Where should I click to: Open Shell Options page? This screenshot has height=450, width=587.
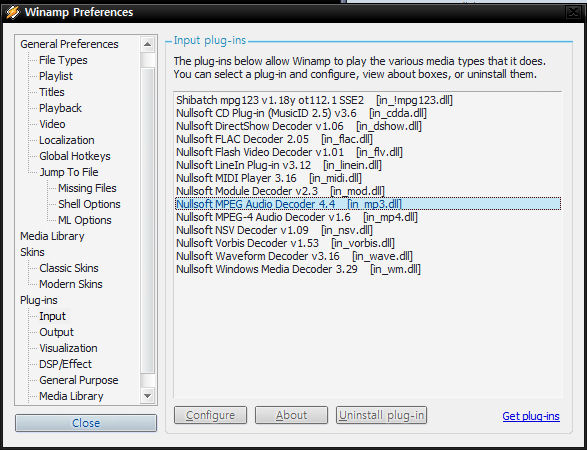(89, 204)
